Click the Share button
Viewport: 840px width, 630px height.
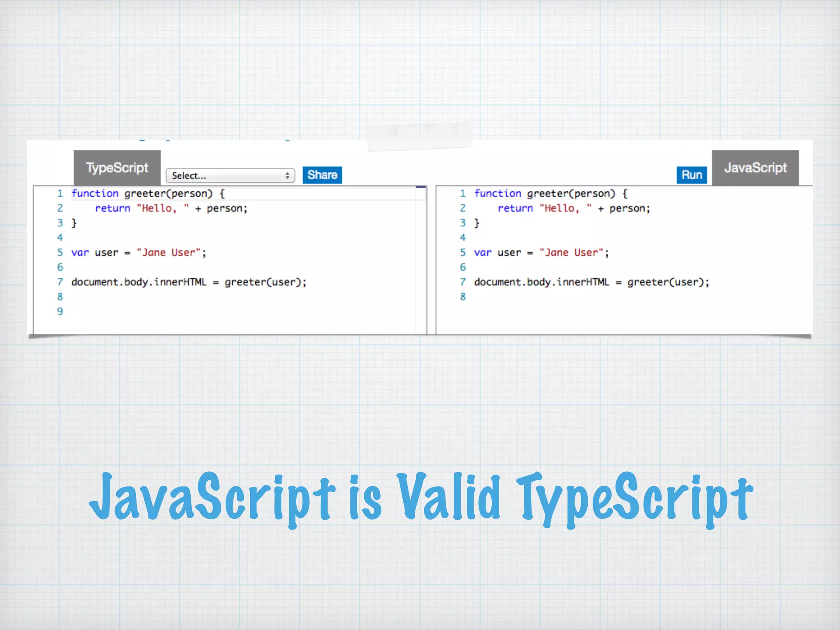[x=322, y=175]
